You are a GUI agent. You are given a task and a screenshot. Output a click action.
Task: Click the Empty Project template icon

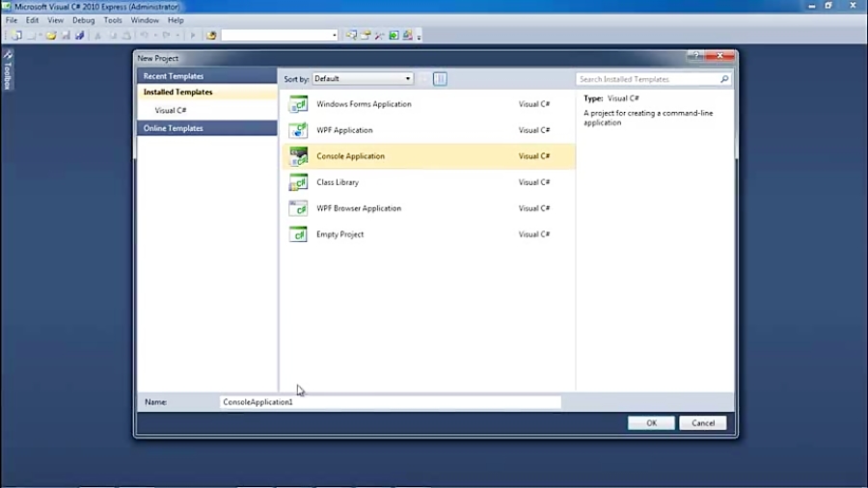(x=298, y=234)
